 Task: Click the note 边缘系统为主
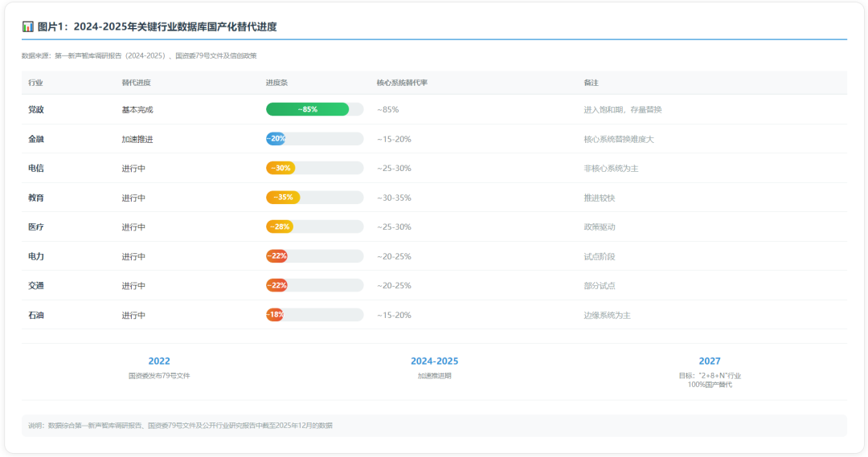pos(608,315)
